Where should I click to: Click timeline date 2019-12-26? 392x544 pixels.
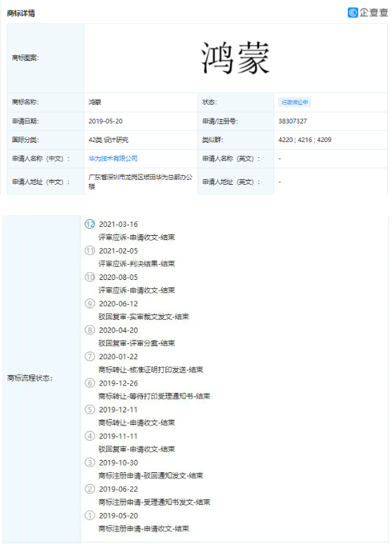pyautogui.click(x=118, y=383)
